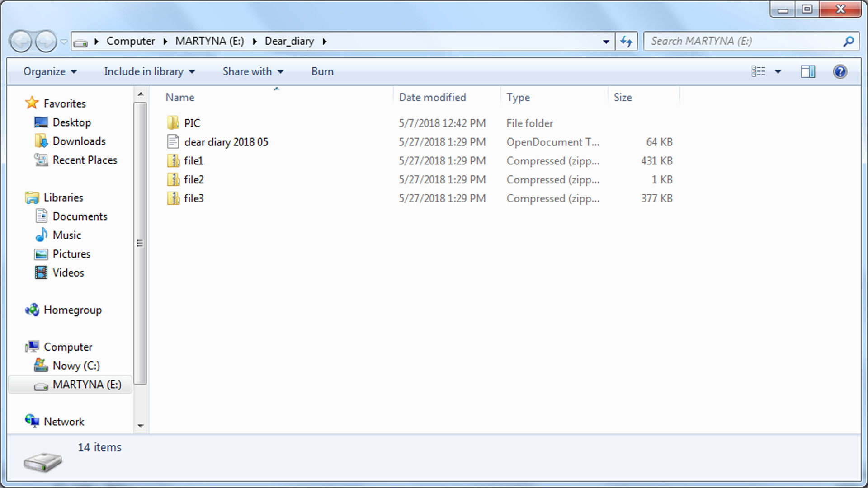This screenshot has height=488, width=868.
Task: Open the file1 compressed archive
Action: pos(194,160)
